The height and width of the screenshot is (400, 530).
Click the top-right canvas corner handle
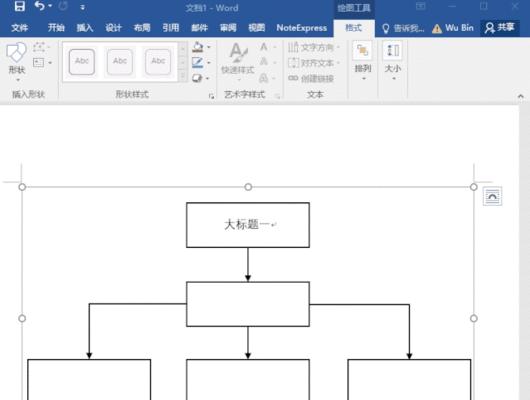[474, 187]
